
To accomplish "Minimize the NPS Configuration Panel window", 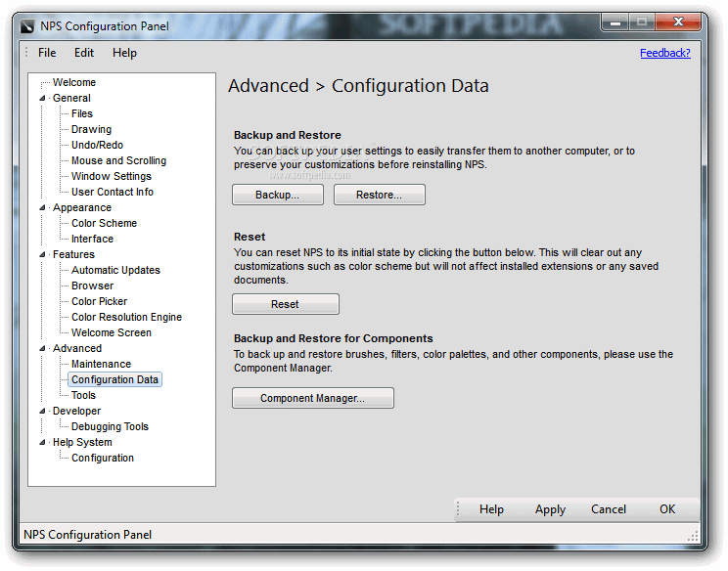I will (615, 22).
